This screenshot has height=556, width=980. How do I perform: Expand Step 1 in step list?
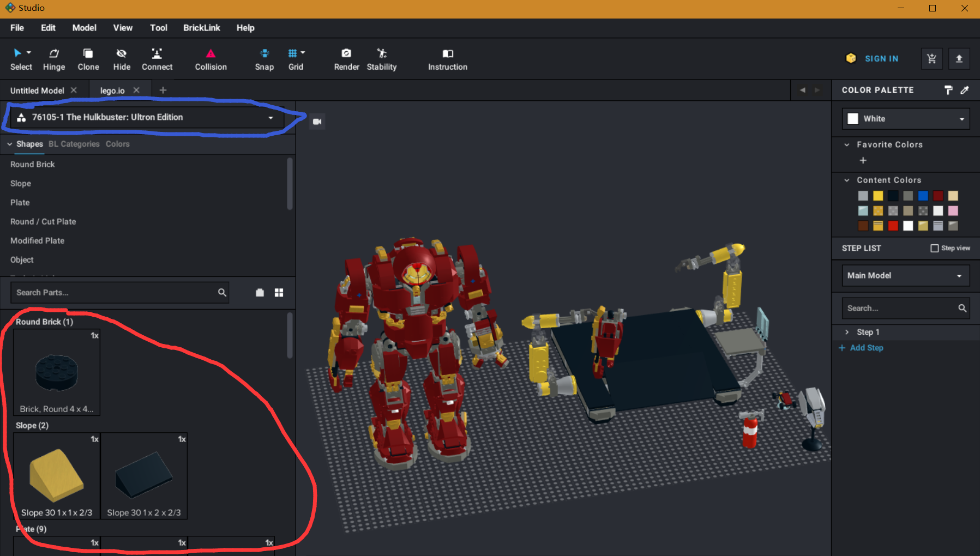847,332
